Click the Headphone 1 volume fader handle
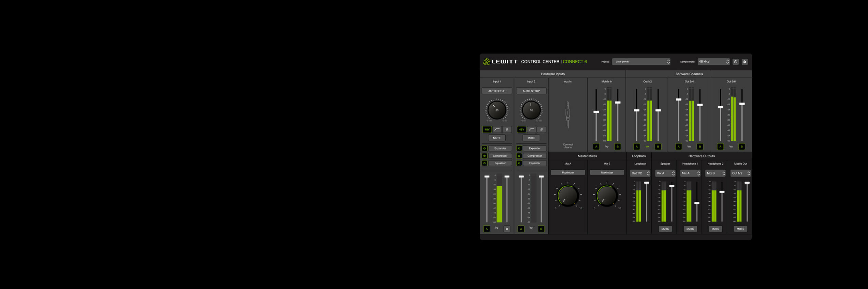The height and width of the screenshot is (289, 868). 697,203
